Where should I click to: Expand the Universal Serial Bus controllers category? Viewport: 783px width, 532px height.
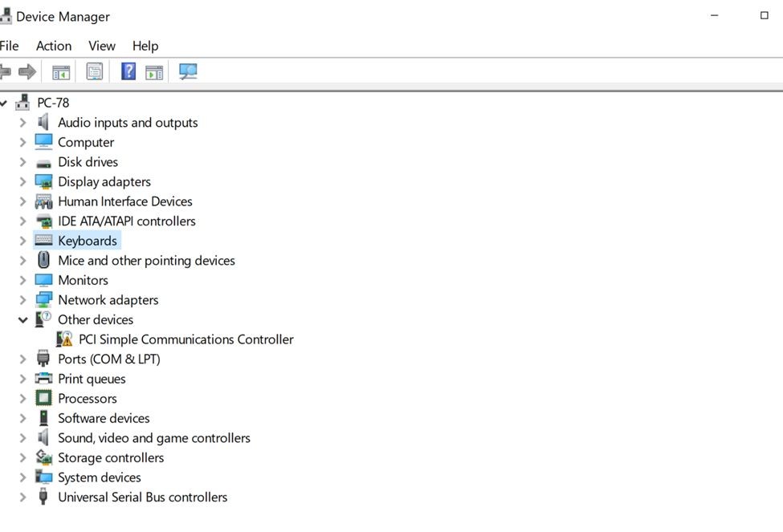[22, 497]
